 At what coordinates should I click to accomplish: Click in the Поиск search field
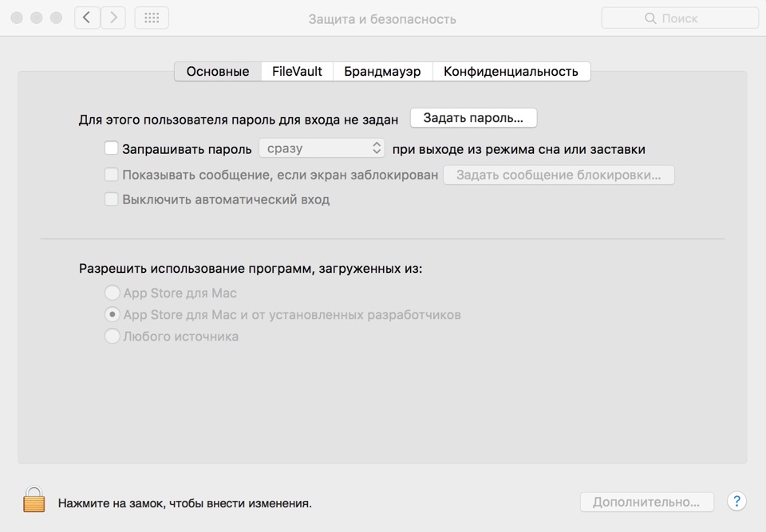(x=680, y=18)
